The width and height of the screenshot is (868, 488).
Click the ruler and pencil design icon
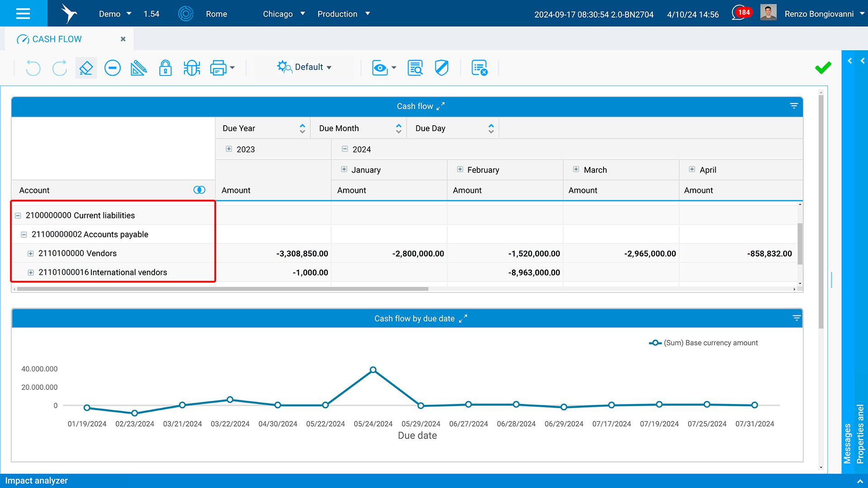pos(138,68)
